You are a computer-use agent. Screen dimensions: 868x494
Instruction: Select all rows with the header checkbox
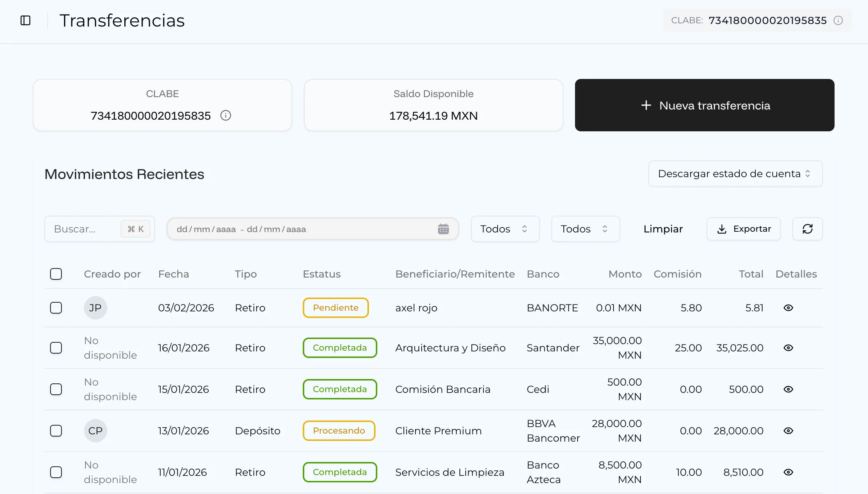[x=56, y=274]
